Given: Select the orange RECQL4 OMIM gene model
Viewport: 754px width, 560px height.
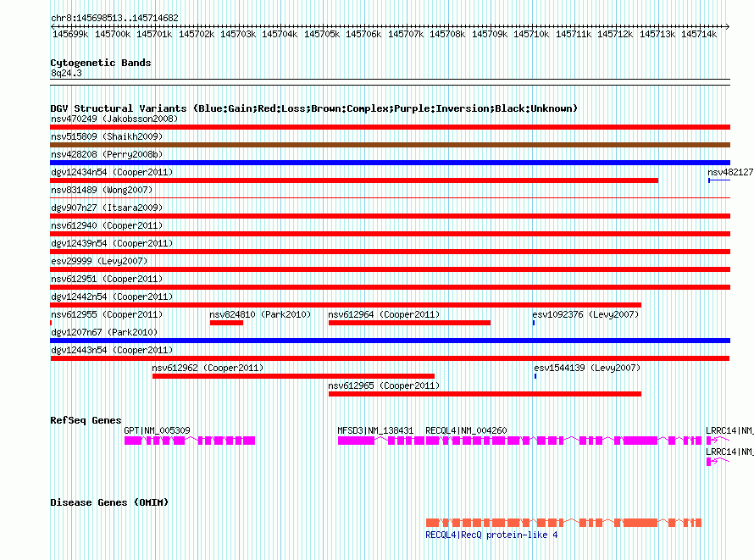Looking at the screenshot, I should click(563, 523).
